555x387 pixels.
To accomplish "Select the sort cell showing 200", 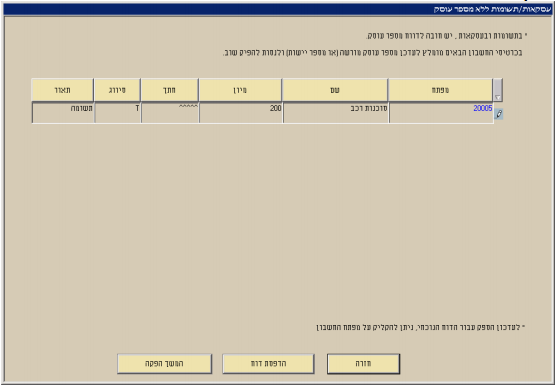I will click(x=241, y=113).
